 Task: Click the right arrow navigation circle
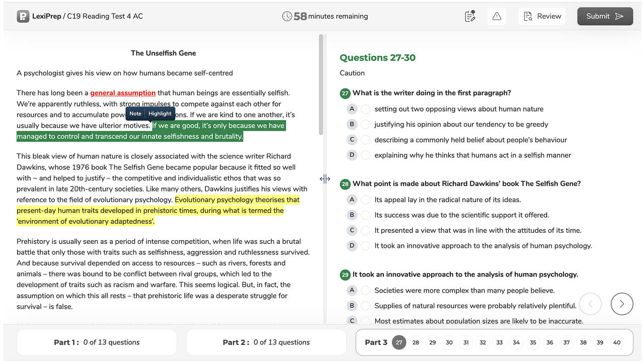tap(622, 304)
